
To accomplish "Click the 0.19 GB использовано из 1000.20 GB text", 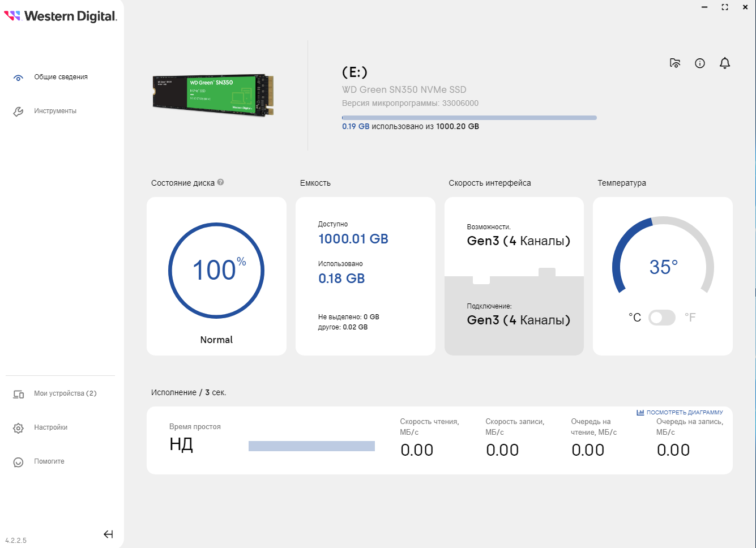I will (411, 126).
